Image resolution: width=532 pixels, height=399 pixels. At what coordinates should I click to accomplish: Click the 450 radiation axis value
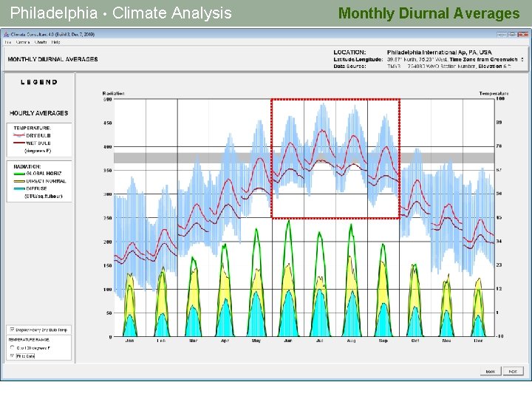point(108,123)
